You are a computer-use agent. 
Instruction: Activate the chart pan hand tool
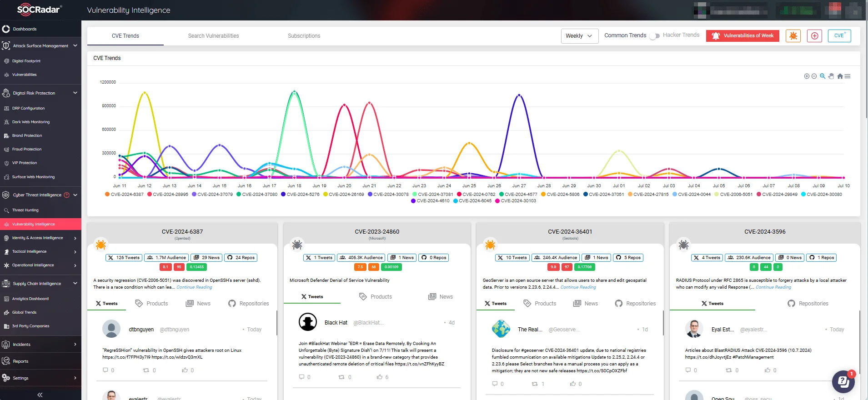(831, 76)
